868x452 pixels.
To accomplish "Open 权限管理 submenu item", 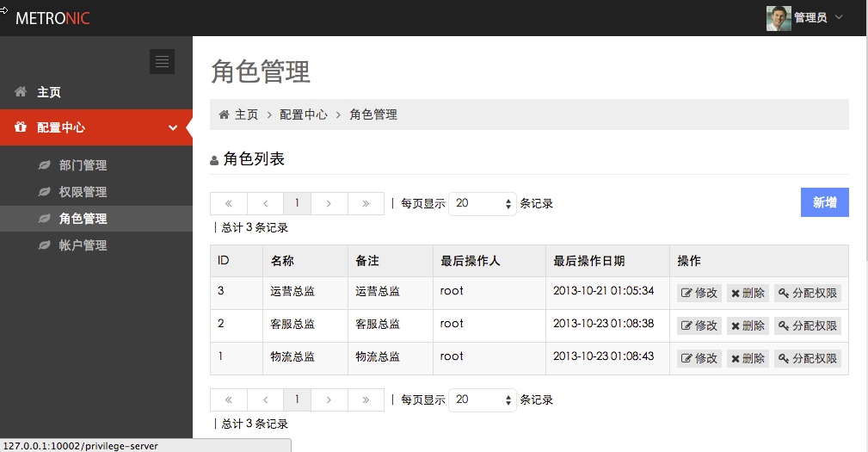I will [96, 192].
